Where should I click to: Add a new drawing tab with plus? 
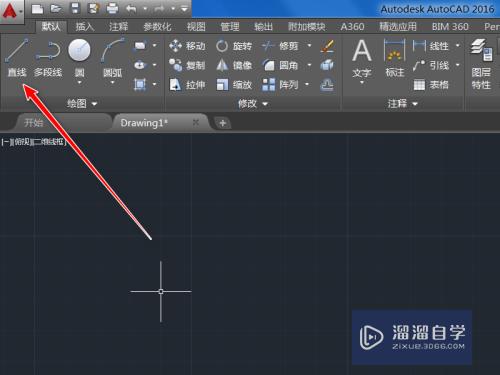(222, 123)
